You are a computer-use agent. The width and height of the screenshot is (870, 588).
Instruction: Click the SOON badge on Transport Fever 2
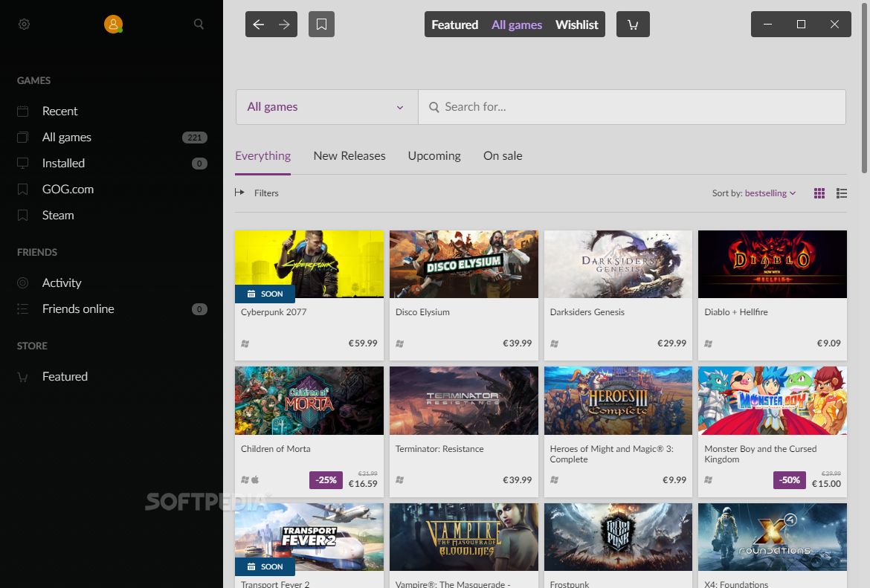265,566
